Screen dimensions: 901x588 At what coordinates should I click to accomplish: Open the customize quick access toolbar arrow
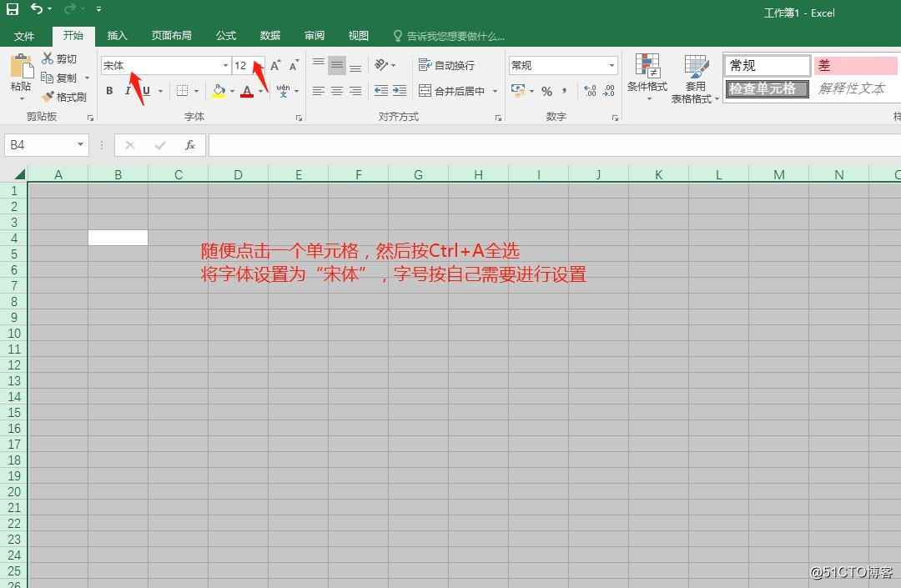click(98, 9)
